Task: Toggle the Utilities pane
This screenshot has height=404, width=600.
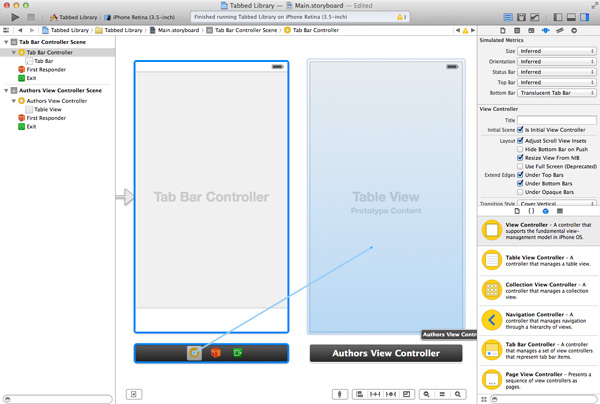Action: [585, 17]
